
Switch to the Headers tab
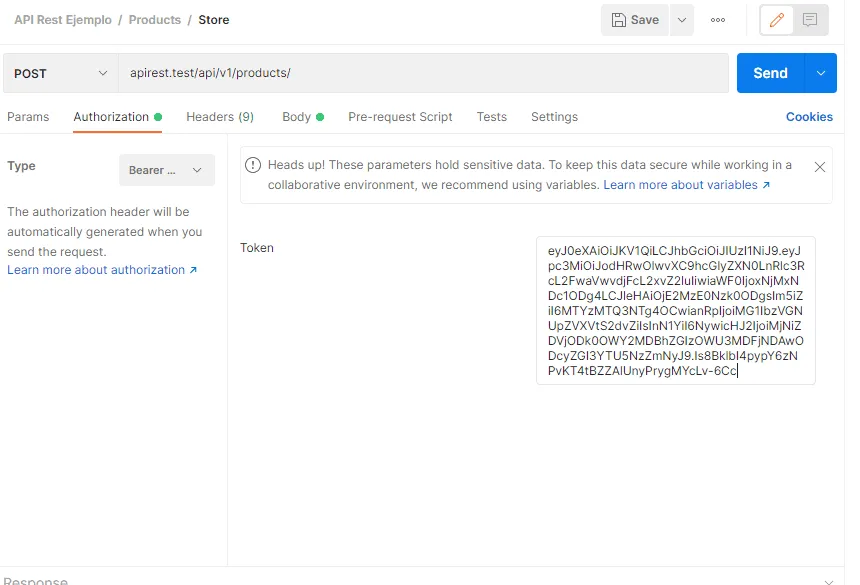(219, 117)
